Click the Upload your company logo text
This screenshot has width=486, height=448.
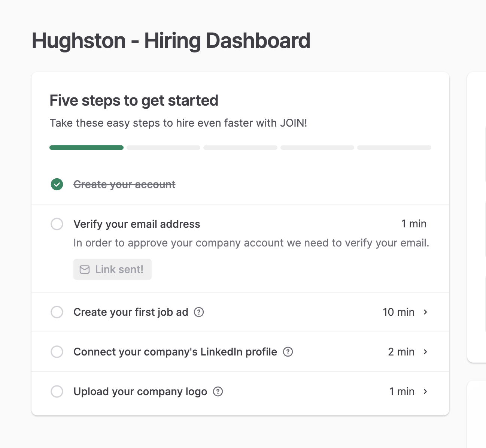[140, 391]
